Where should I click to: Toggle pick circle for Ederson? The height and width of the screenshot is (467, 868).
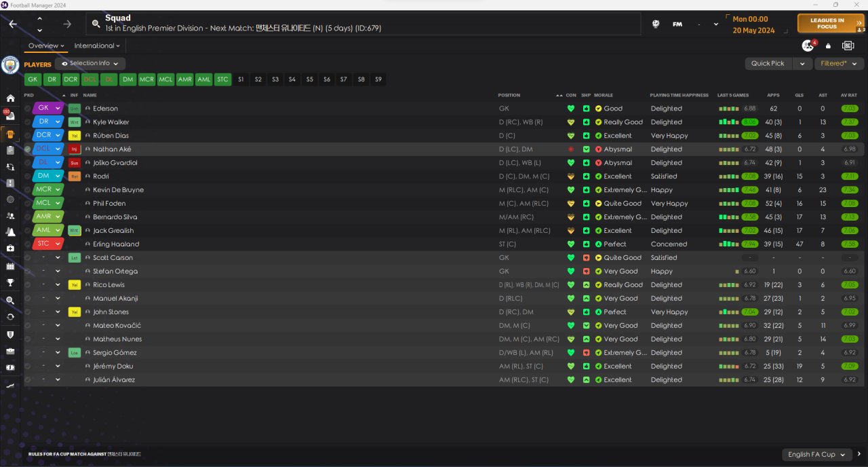[28, 109]
